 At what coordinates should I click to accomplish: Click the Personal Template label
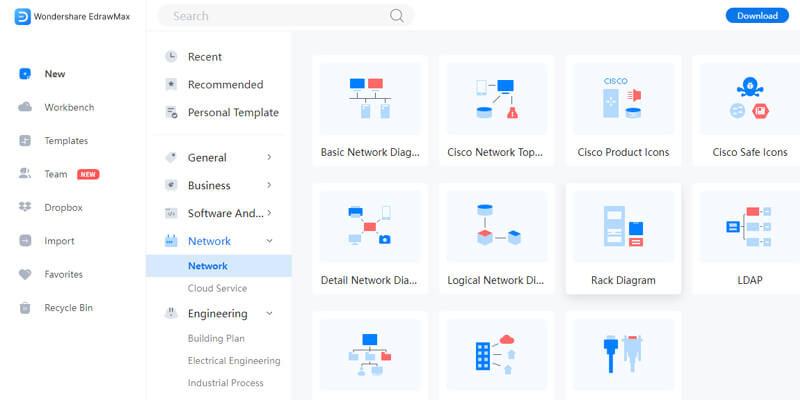click(x=233, y=112)
